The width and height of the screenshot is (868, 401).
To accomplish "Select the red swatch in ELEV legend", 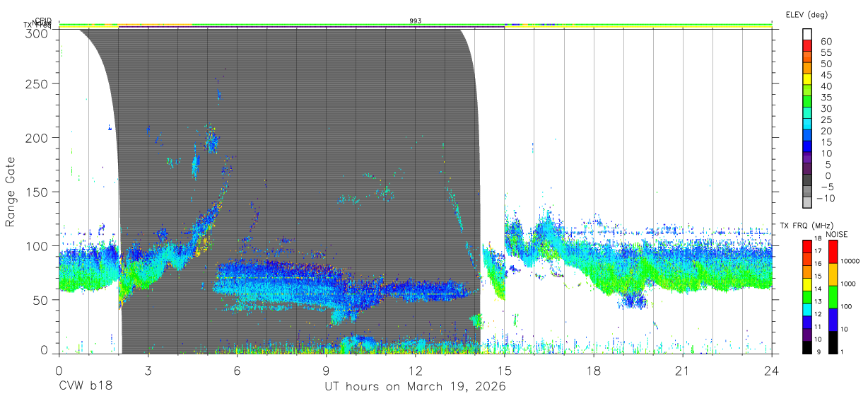I will click(808, 45).
